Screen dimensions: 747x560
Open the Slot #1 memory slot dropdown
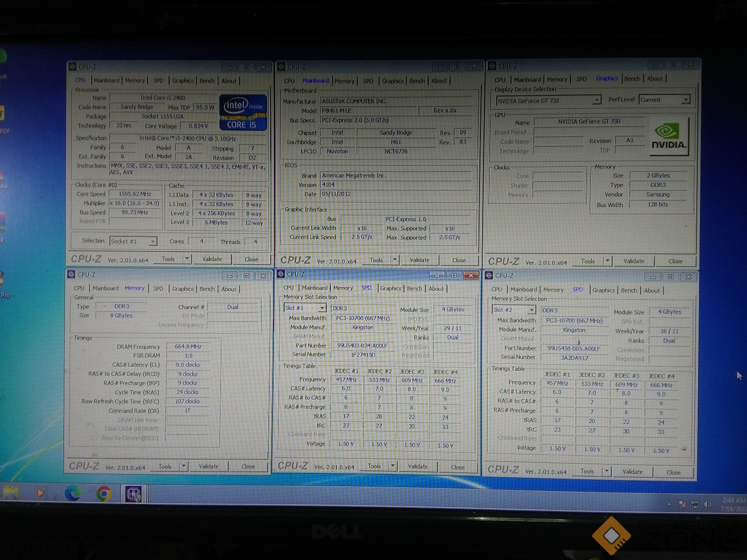pos(322,308)
